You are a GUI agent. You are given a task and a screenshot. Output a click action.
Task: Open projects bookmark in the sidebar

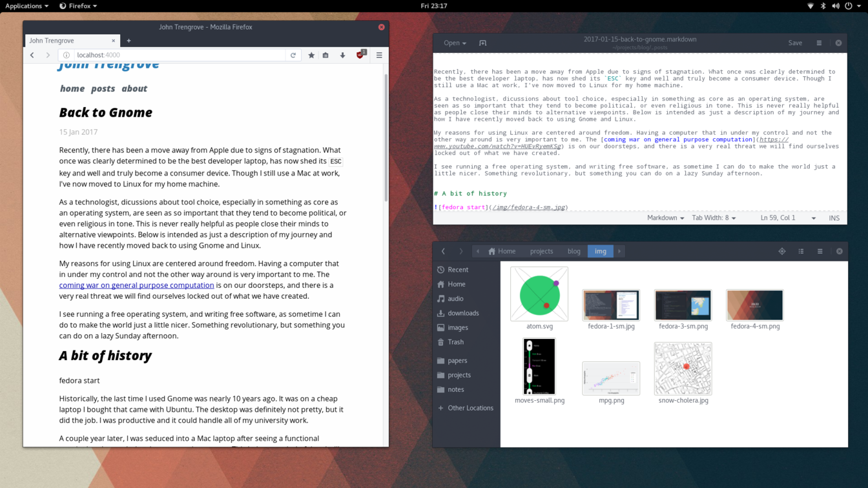pos(466,375)
